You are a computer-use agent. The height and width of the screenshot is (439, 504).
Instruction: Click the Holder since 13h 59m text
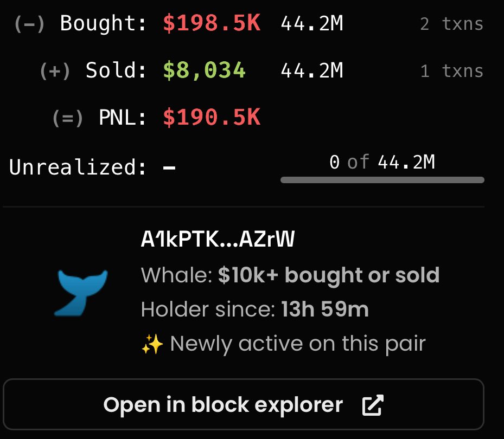[254, 309]
